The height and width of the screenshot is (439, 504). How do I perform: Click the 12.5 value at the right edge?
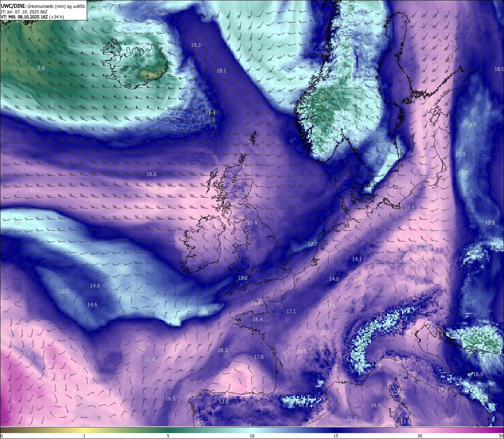click(490, 223)
